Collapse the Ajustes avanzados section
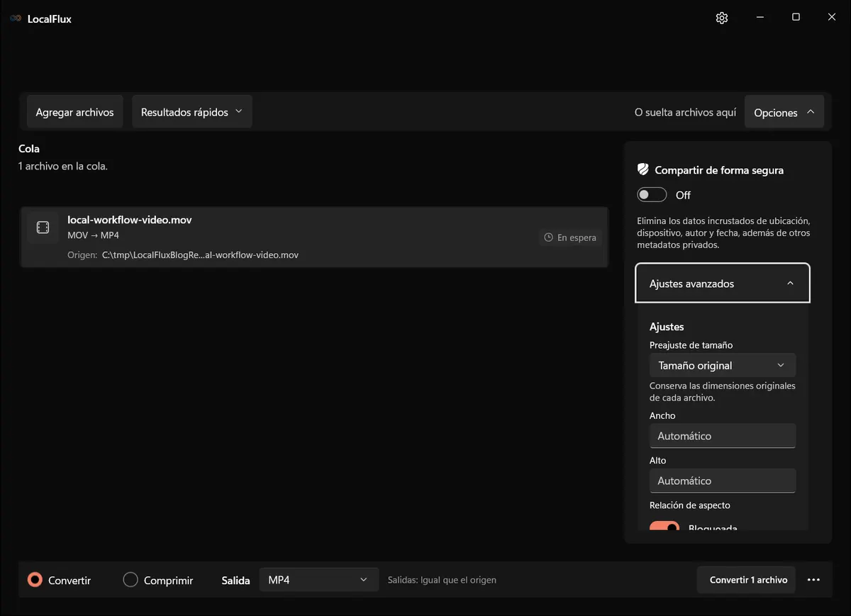The image size is (851, 616). (723, 284)
